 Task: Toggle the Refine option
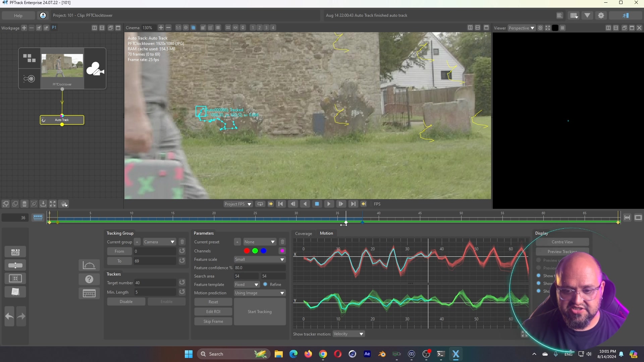265,284
